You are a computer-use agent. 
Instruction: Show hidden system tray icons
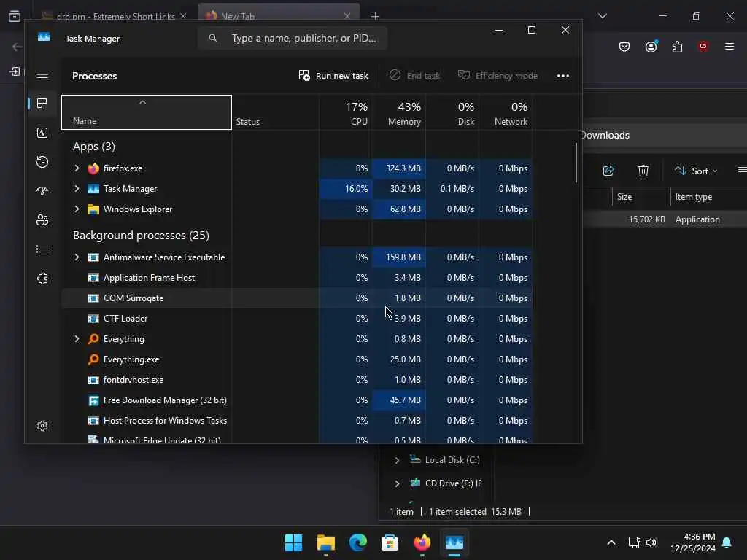click(611, 542)
